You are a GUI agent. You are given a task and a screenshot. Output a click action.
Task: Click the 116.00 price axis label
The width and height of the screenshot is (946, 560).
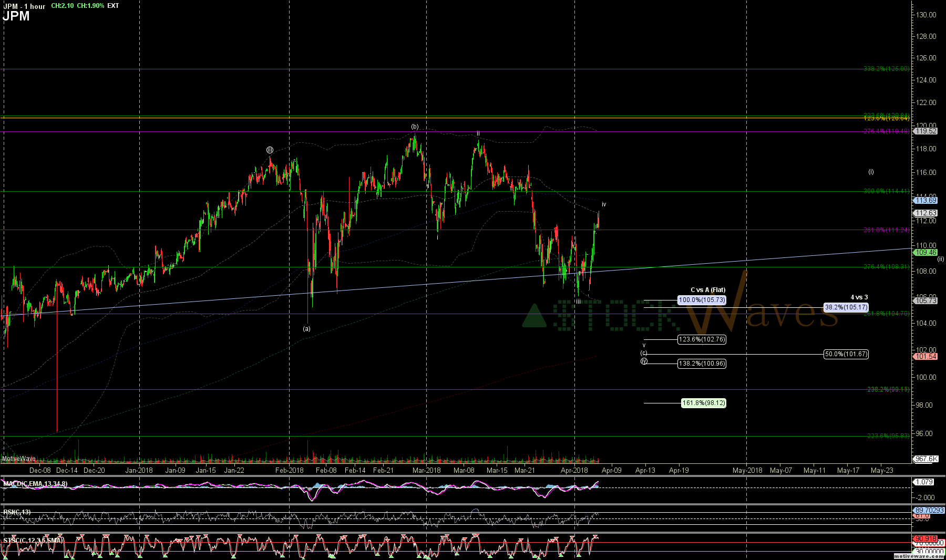tap(926, 172)
